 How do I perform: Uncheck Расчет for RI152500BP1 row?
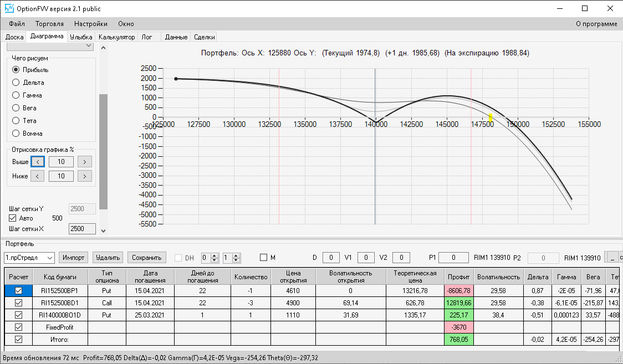(18, 290)
